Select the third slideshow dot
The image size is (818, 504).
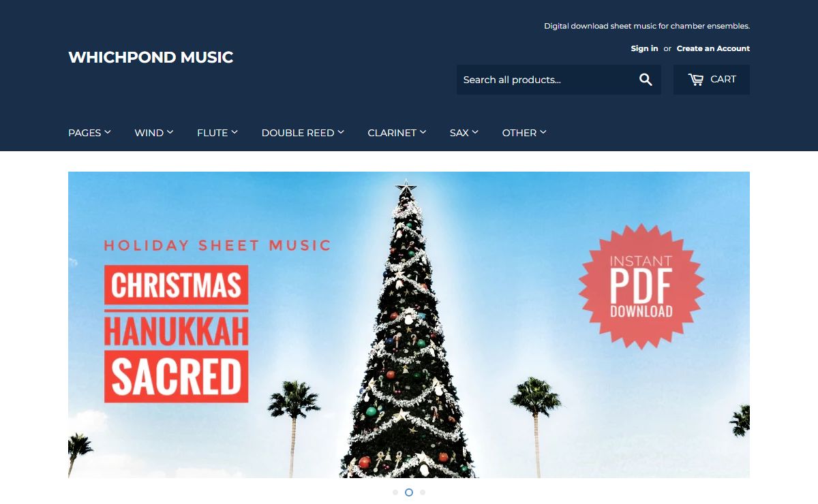[x=423, y=492]
